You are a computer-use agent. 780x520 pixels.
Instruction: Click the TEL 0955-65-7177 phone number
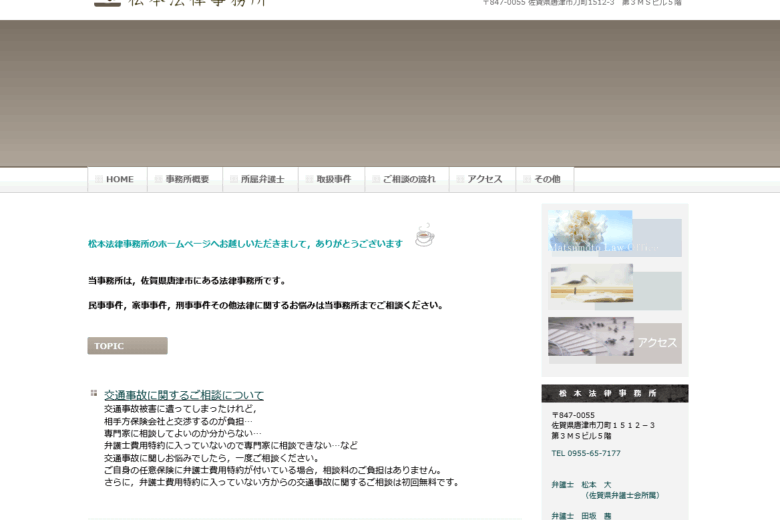[586, 453]
